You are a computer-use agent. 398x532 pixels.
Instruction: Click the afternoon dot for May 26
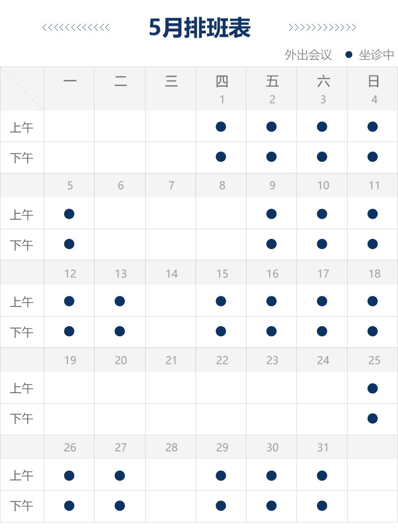coord(69,505)
